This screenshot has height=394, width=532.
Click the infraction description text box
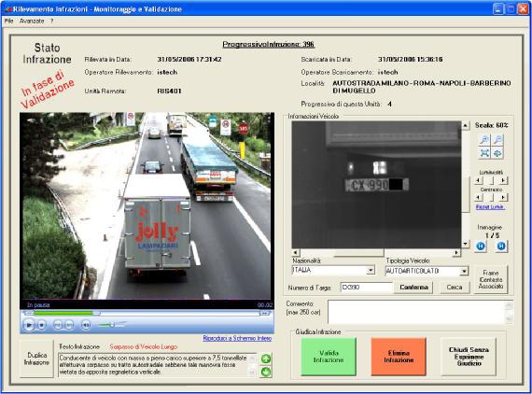tap(157, 365)
